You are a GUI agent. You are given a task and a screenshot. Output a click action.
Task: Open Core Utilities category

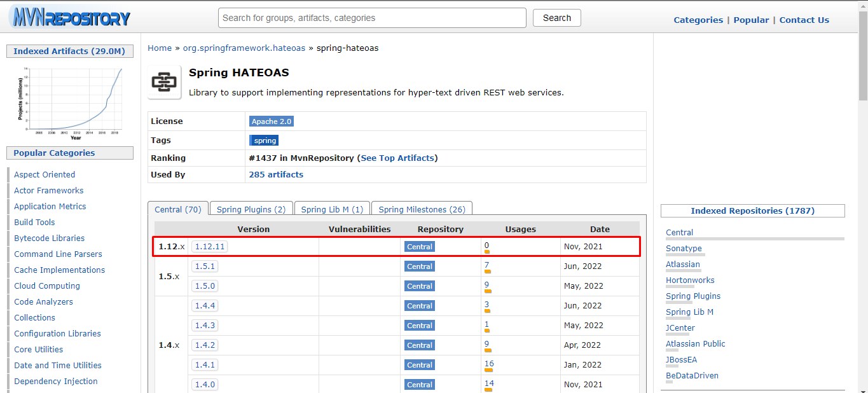tap(39, 350)
